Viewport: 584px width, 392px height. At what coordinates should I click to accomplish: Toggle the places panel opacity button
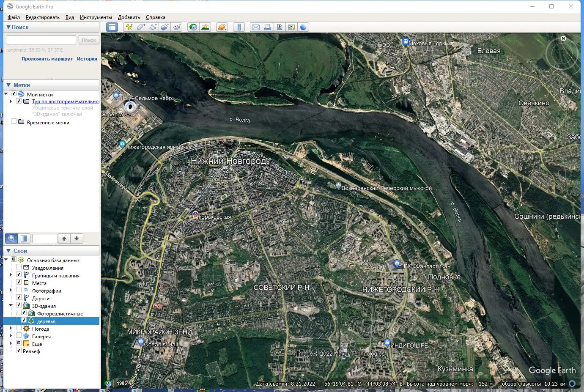(24, 238)
